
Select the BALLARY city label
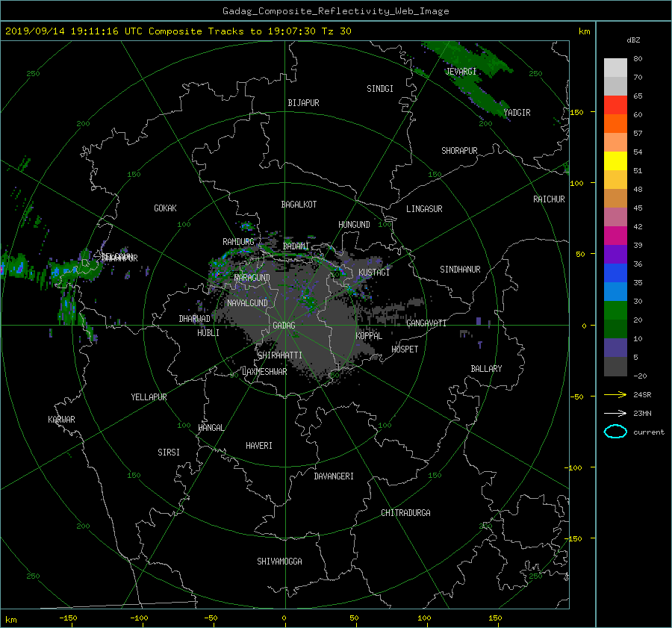pyautogui.click(x=486, y=369)
